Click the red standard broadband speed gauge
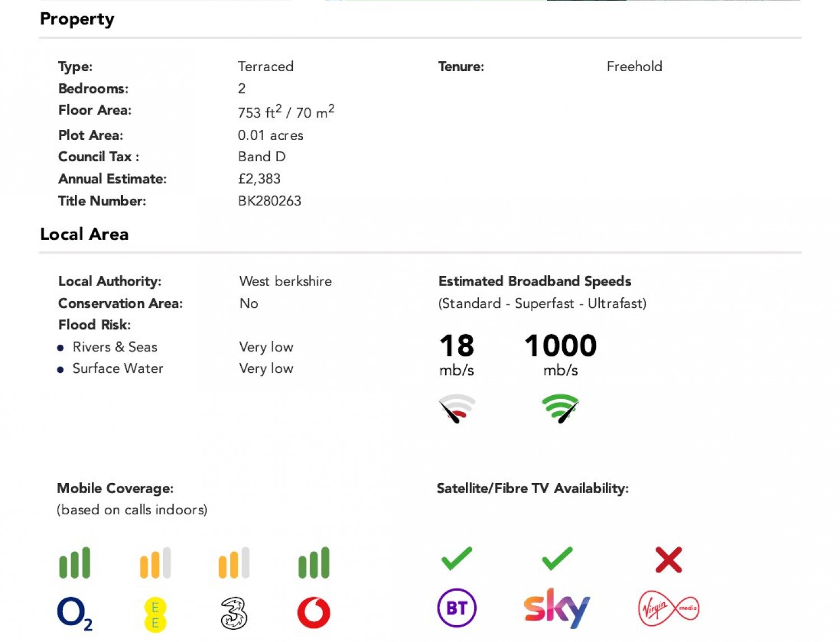Image resolution: width=840 pixels, height=642 pixels. 457,408
